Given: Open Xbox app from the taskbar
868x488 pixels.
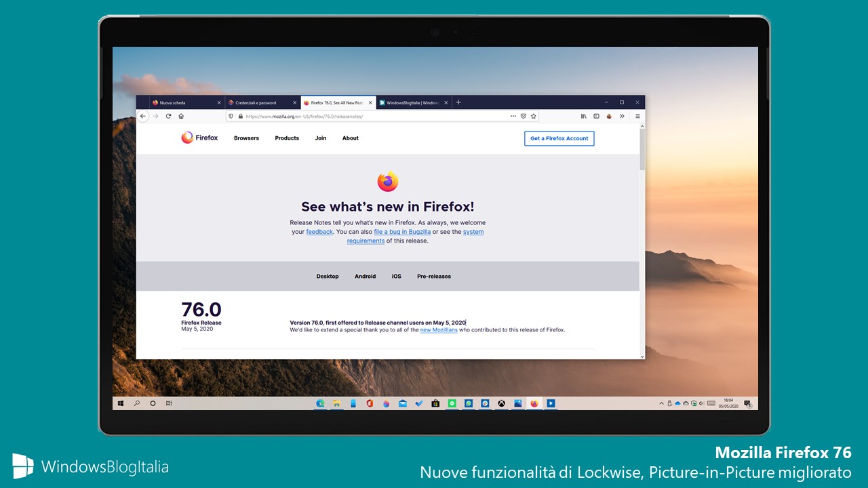Looking at the screenshot, I should [501, 403].
